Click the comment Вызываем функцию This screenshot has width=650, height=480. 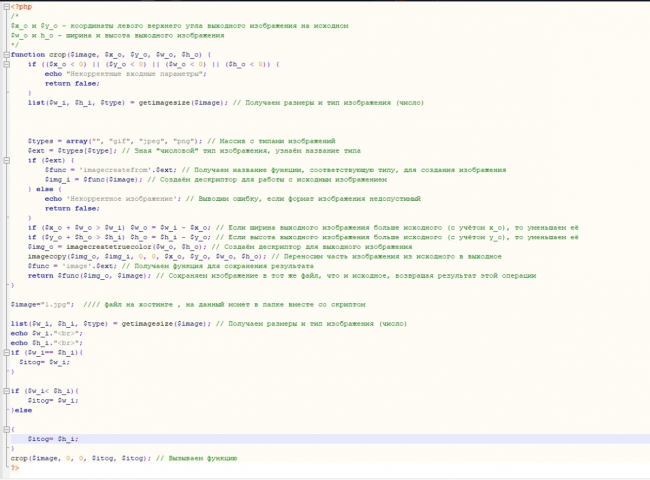pyautogui.click(x=197, y=458)
